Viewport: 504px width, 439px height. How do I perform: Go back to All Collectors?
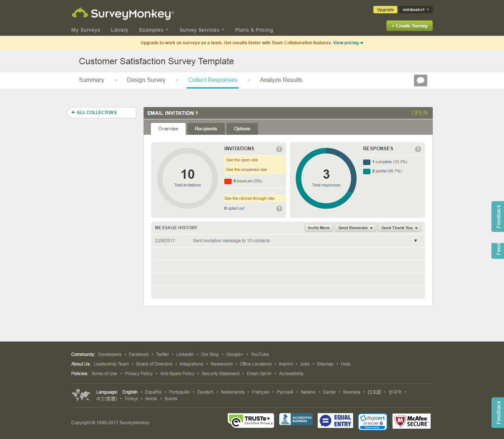coord(101,113)
